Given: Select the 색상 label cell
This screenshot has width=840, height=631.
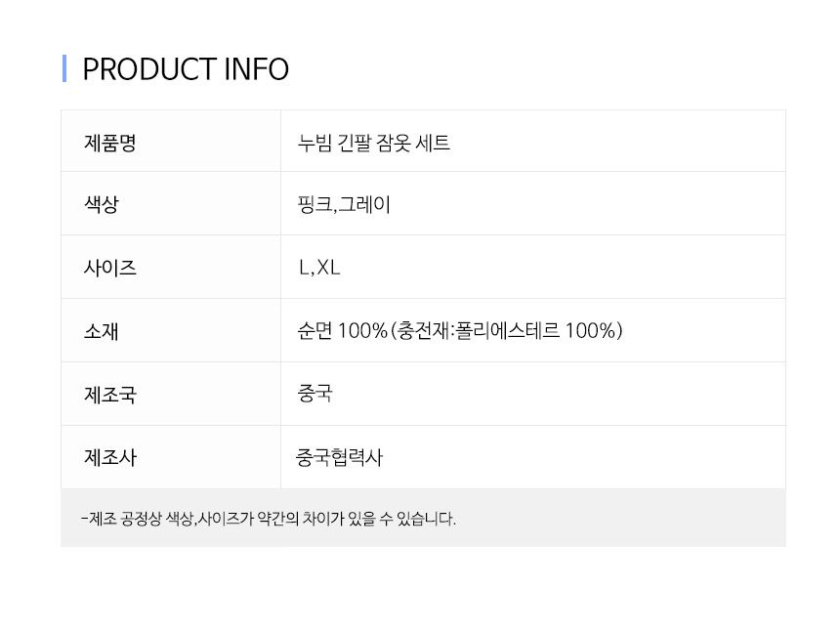Looking at the screenshot, I should 171,203.
